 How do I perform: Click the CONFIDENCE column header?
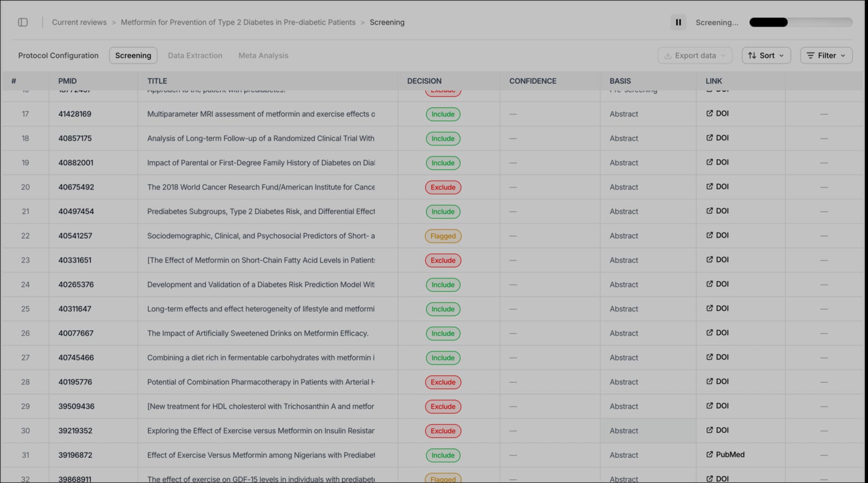pos(533,81)
